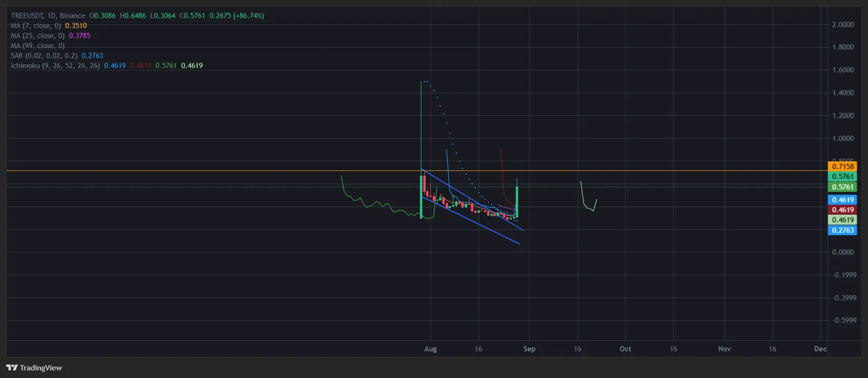Click the -0.1999 price axis value
The width and height of the screenshot is (868, 378).
point(844,275)
